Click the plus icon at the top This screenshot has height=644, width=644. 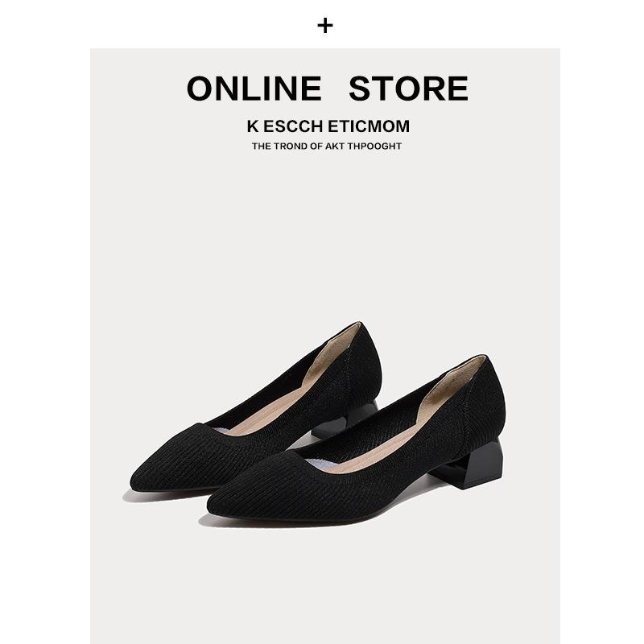click(x=325, y=26)
